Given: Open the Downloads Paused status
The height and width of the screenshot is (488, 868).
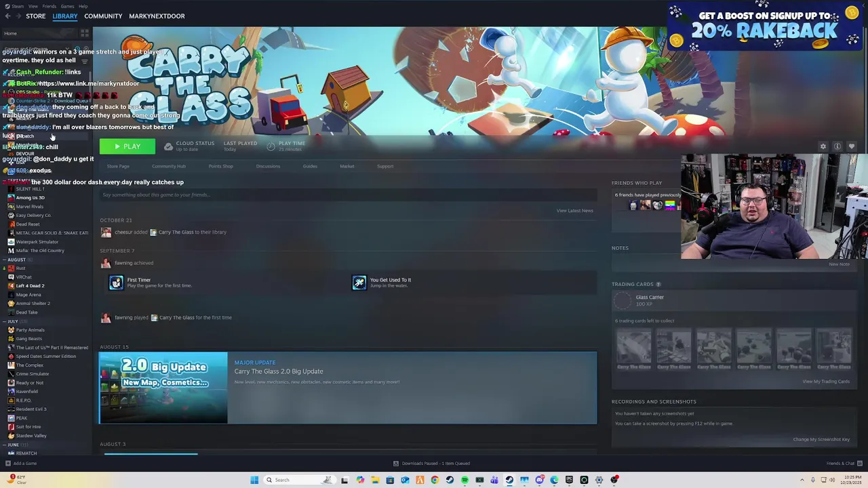Looking at the screenshot, I should tap(431, 464).
